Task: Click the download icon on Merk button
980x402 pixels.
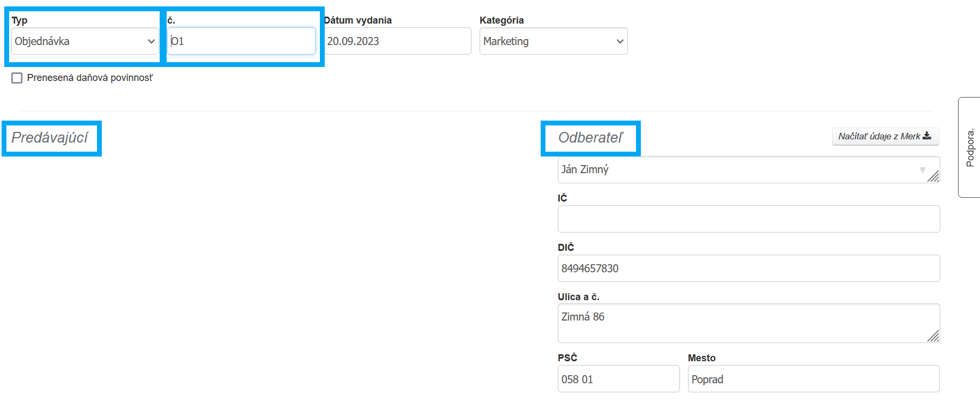Action: click(x=927, y=136)
